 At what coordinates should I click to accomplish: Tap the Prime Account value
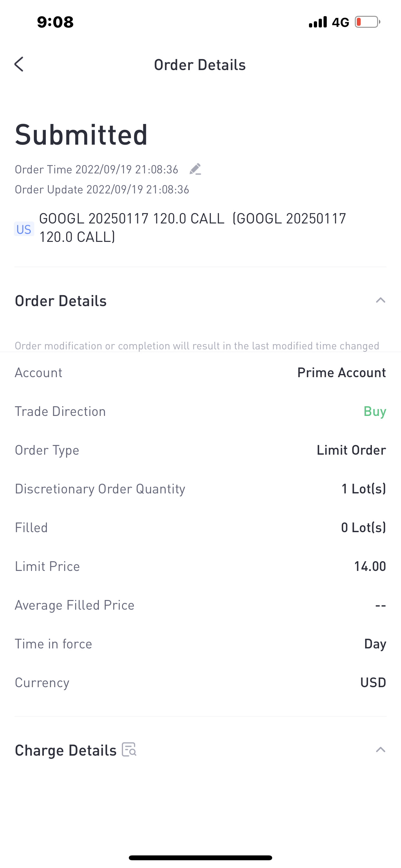pyautogui.click(x=341, y=372)
